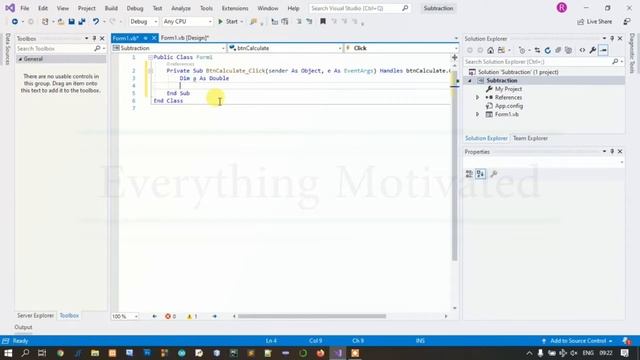Click the Properties wrench in Solution Explorer toolbar
Image resolution: width=640 pixels, height=360 pixels.
point(593,50)
